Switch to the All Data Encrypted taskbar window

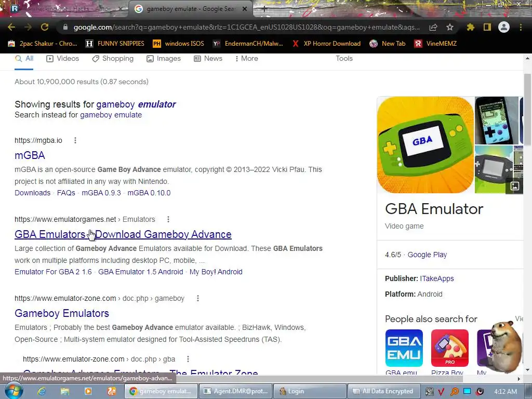[384, 391]
